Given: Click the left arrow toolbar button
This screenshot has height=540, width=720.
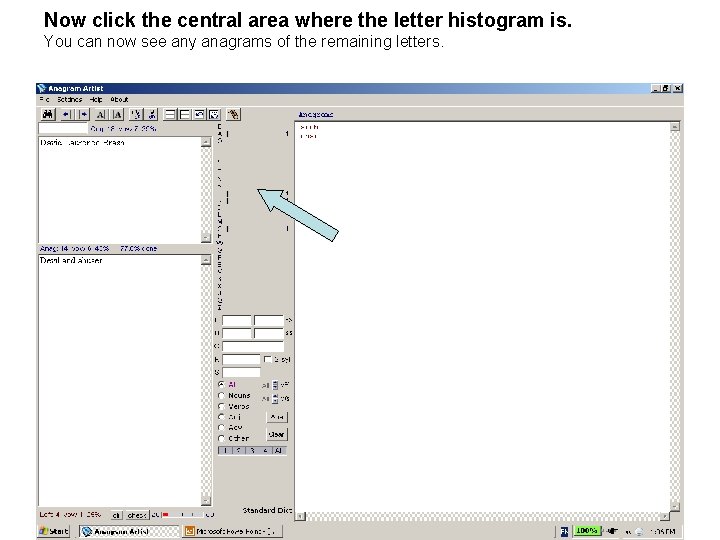Looking at the screenshot, I should pyautogui.click(x=66, y=114).
